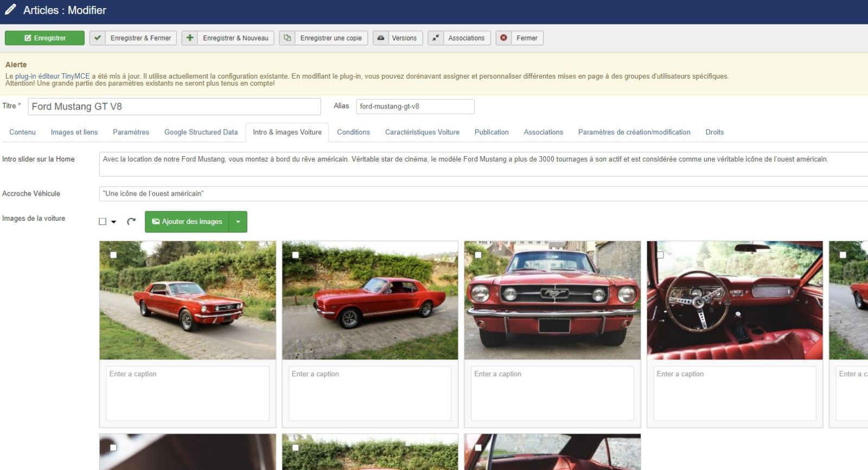Click caption box under front grille image
Image resolution: width=868 pixels, height=470 pixels.
coord(552,394)
